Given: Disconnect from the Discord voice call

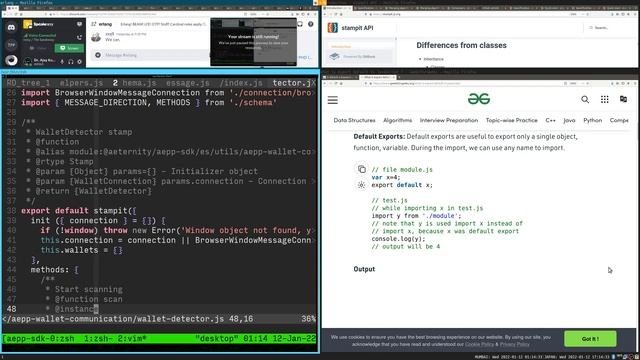Looking at the screenshot, I should [79, 37].
